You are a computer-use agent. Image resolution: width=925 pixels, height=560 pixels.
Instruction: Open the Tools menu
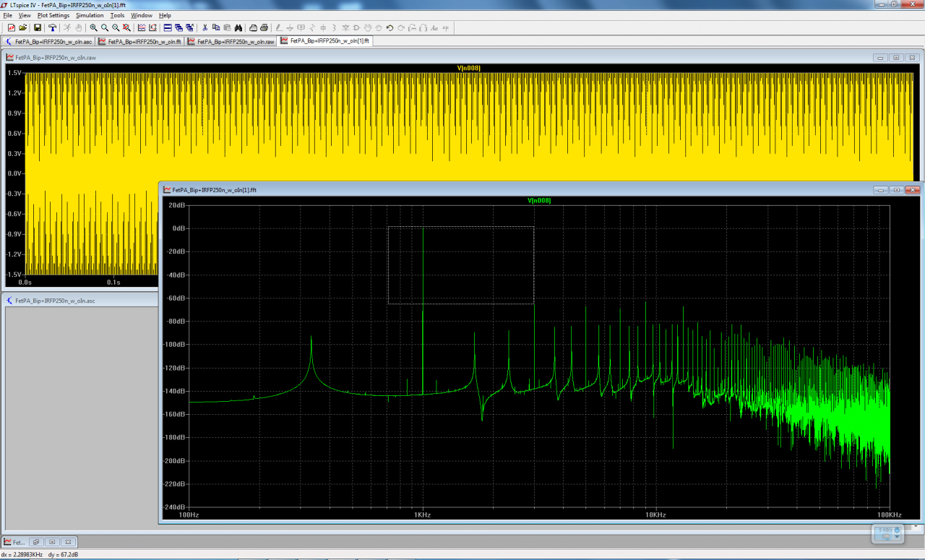[x=117, y=15]
